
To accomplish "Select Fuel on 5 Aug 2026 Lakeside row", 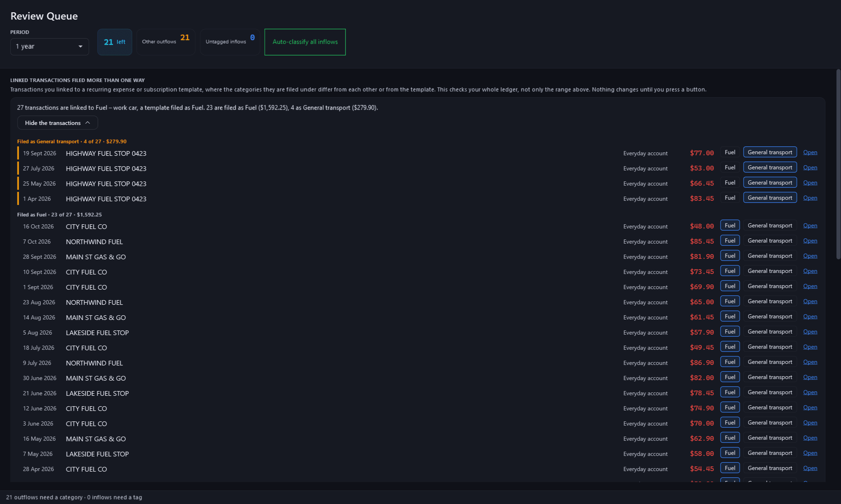I will [730, 332].
